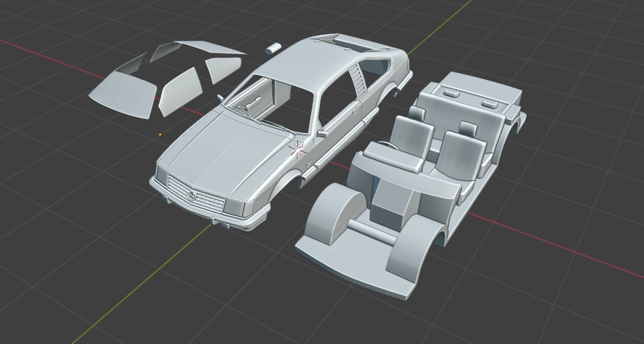Select the small cylinder object near the roof
The image size is (644, 344).
coord(273,48)
